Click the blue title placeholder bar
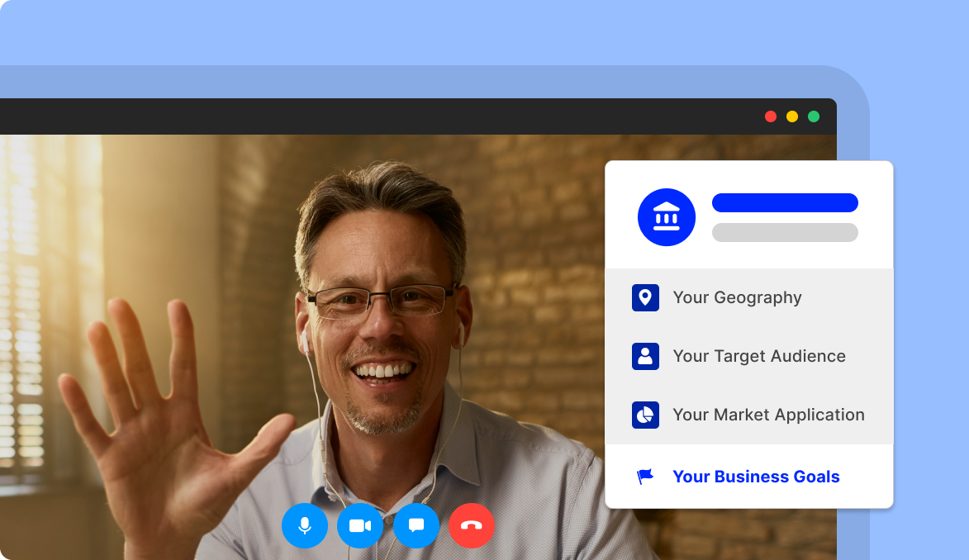The height and width of the screenshot is (560, 969). click(x=785, y=203)
